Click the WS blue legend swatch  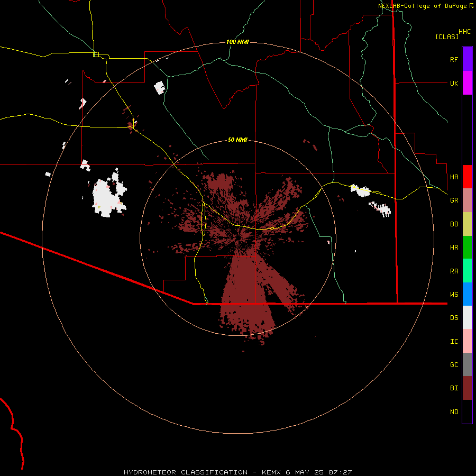467,294
